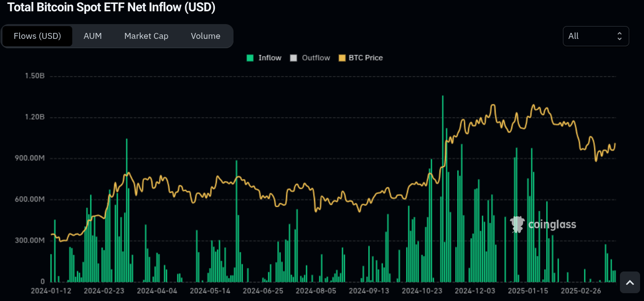Open the All time range dropdown

[x=596, y=36]
